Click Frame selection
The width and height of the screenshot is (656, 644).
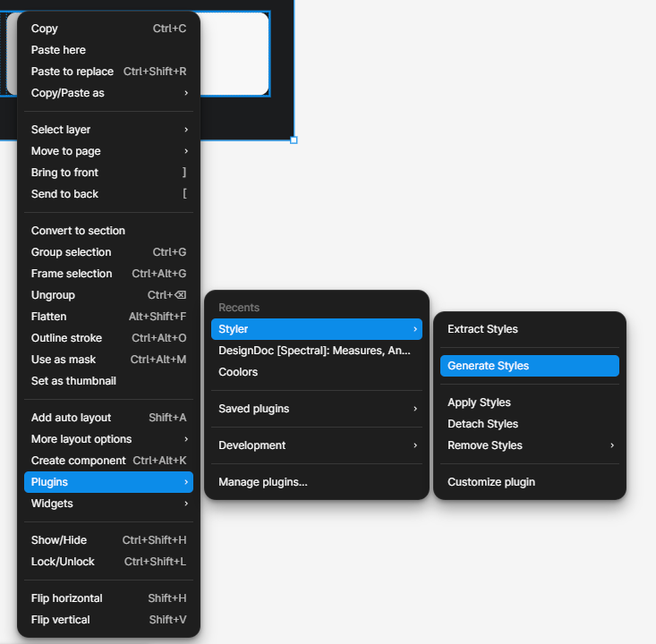(108, 274)
